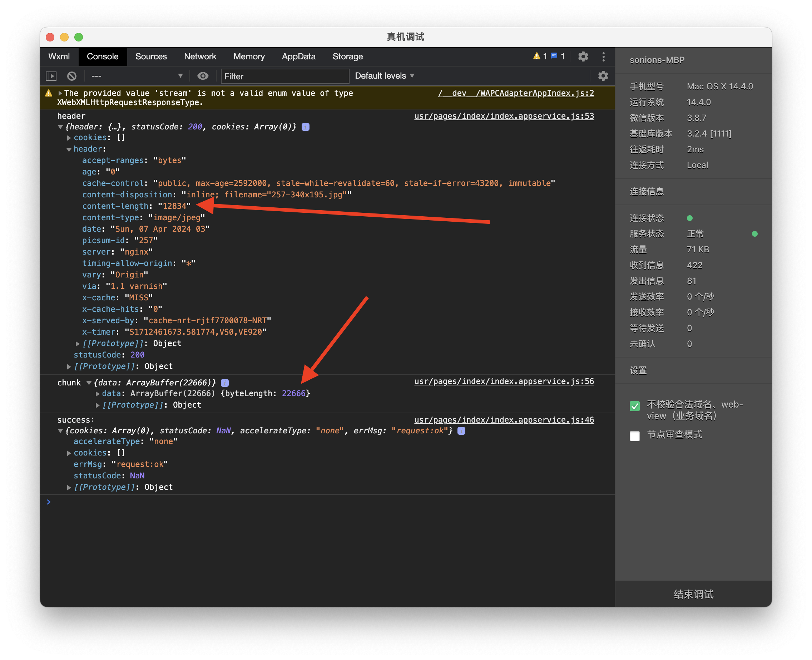Screen dimensions: 812x660
Task: Open the Default levels dropdown
Action: point(384,76)
